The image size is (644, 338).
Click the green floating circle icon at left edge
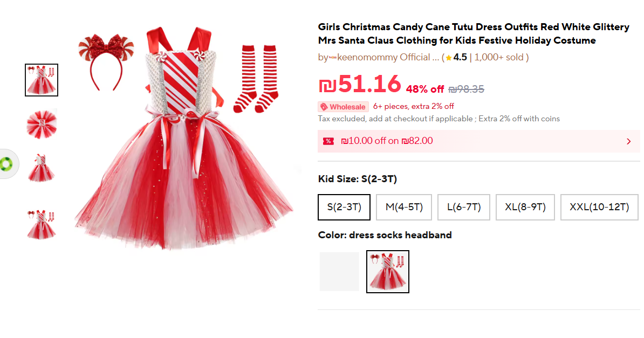pyautogui.click(x=8, y=164)
